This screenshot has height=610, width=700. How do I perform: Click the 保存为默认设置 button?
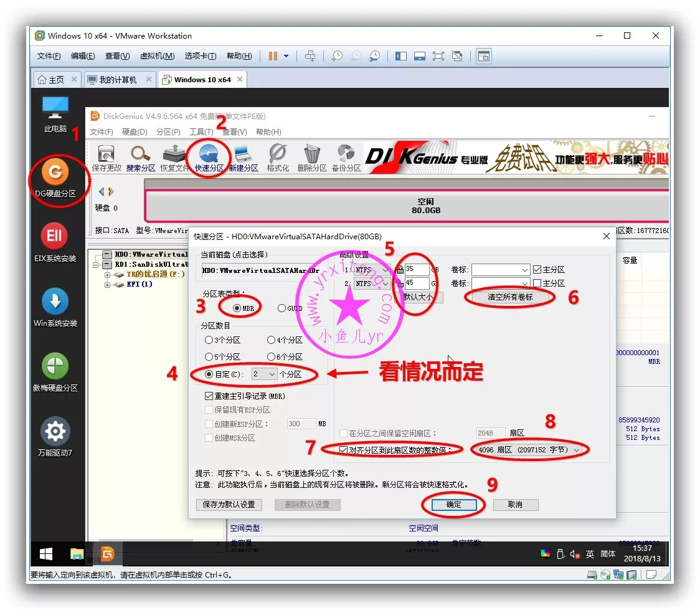[229, 505]
